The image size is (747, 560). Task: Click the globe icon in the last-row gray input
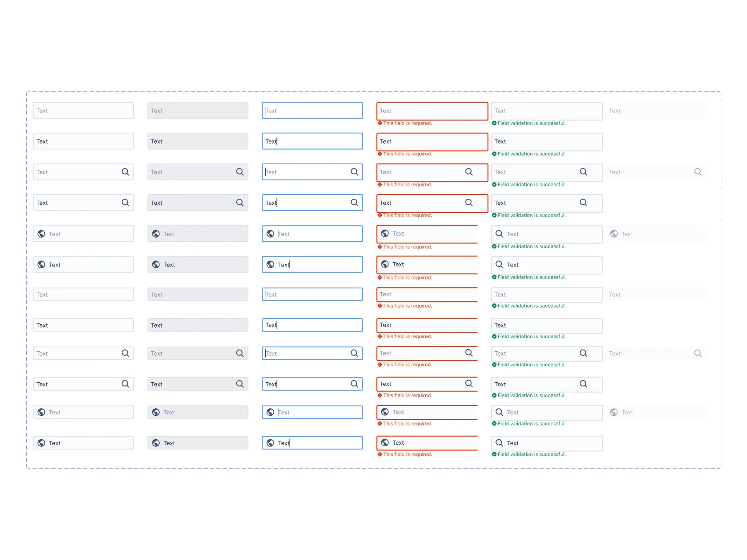click(x=155, y=442)
